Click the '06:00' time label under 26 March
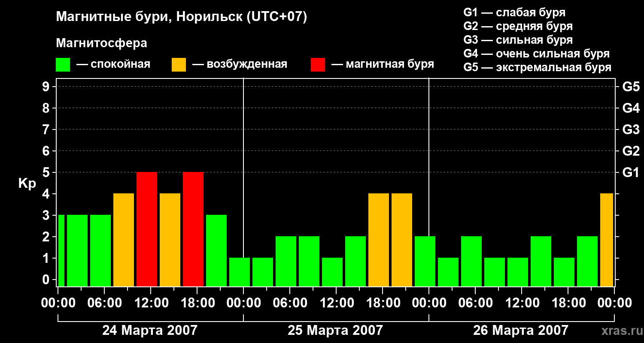This screenshot has height=343, width=644. pos(475,304)
